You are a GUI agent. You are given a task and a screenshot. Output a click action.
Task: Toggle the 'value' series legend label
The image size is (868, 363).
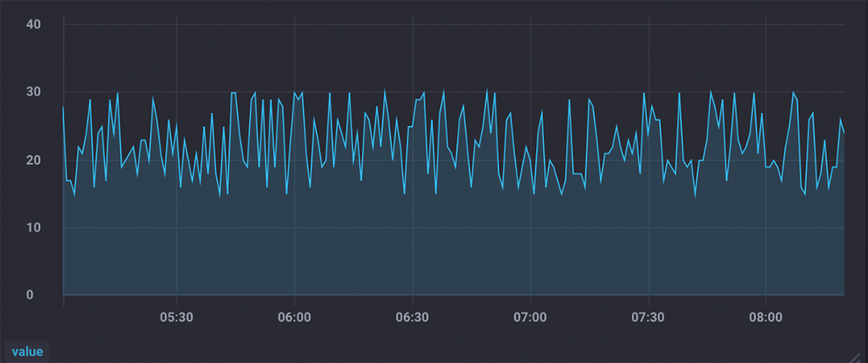[x=27, y=352]
